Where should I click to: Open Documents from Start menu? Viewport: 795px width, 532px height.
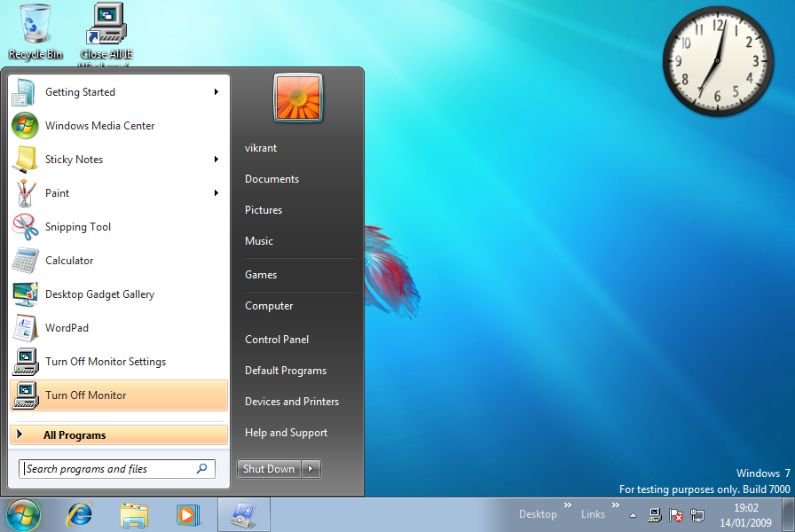[x=272, y=179]
